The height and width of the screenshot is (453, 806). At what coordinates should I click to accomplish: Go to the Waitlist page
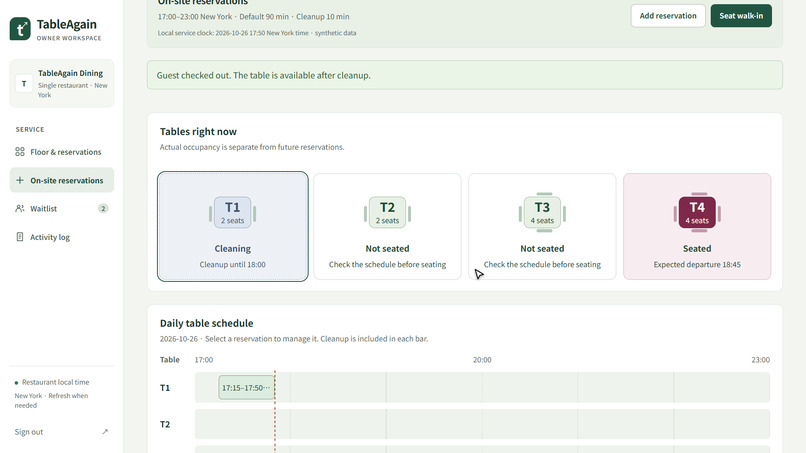click(62, 208)
